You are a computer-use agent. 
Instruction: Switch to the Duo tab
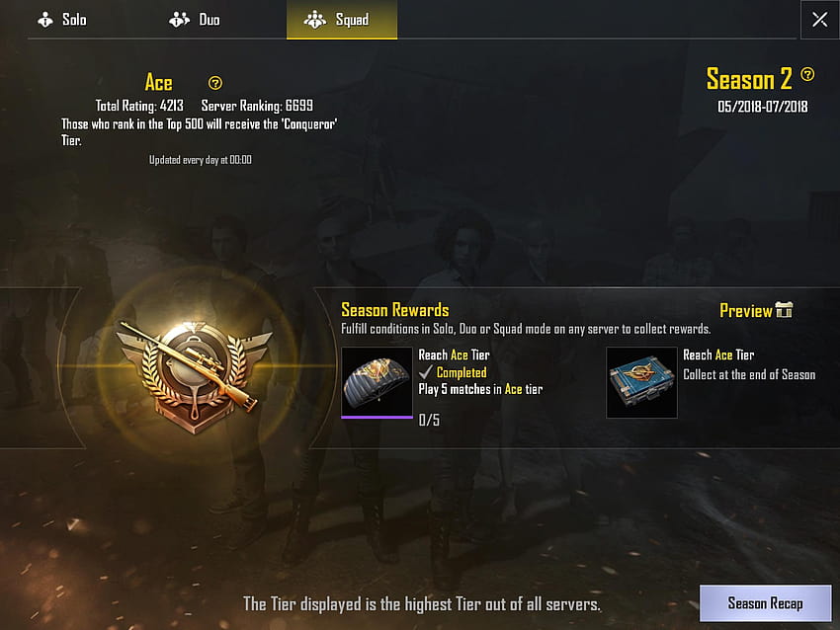[x=195, y=20]
